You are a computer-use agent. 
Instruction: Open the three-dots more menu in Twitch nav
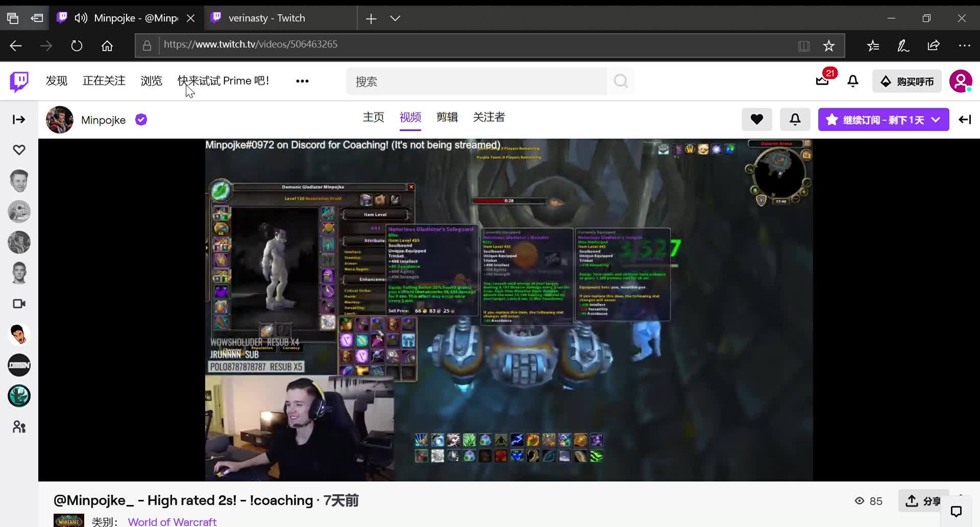[x=302, y=81]
